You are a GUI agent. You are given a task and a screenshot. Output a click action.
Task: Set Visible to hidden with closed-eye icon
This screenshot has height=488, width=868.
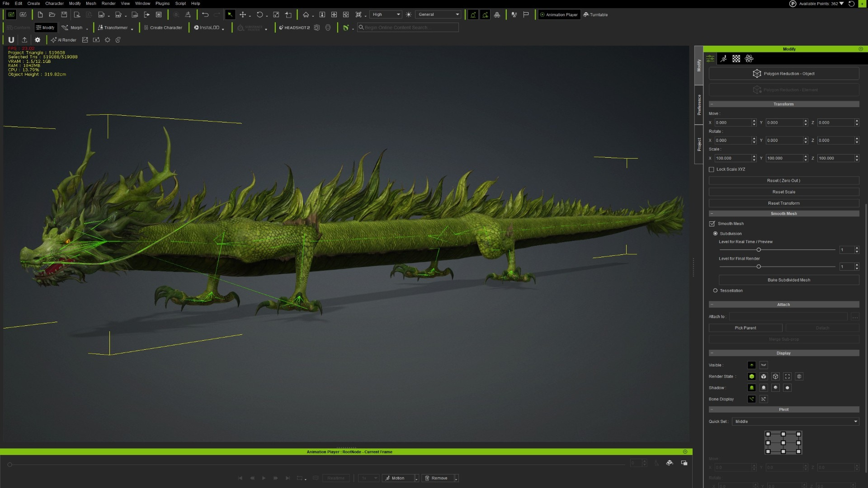tap(764, 365)
